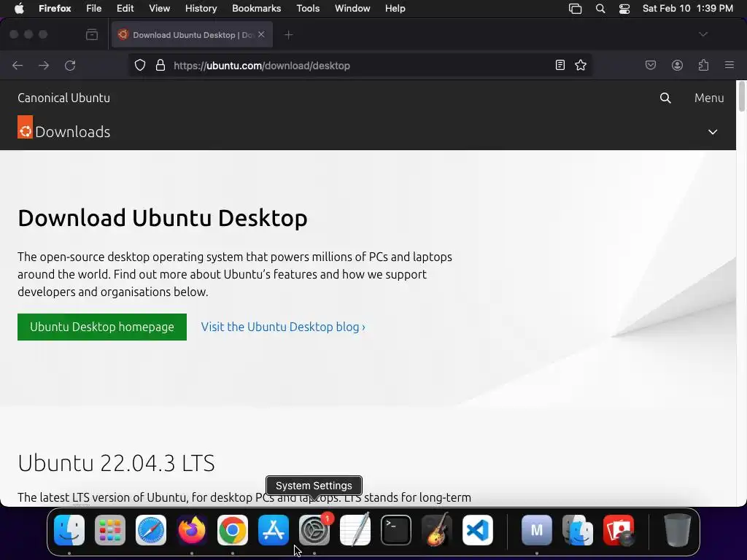
Task: Open the Pocket save icon
Action: pos(650,65)
